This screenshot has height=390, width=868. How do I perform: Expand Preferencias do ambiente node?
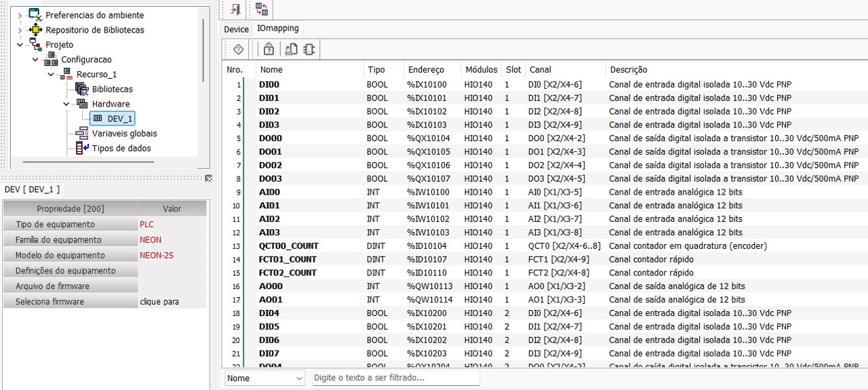click(20, 15)
